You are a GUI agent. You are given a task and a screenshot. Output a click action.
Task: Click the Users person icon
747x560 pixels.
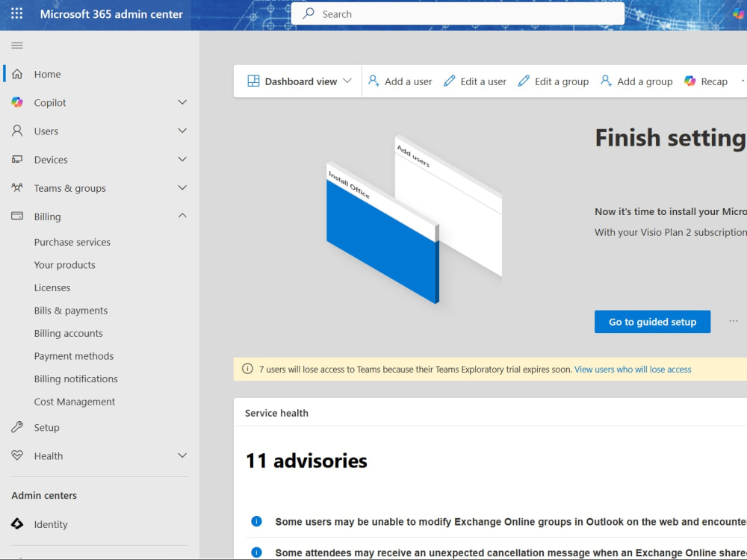pos(17,131)
